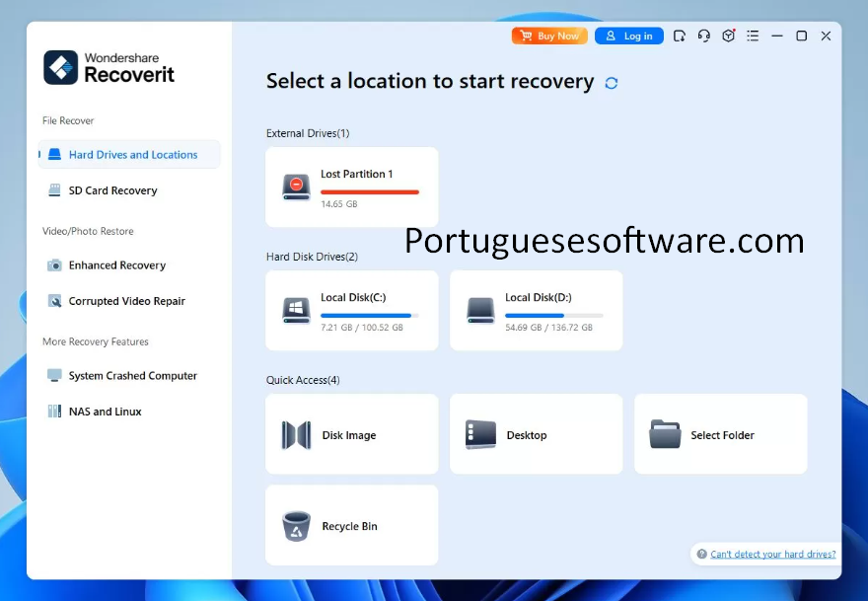The image size is (868, 601).
Task: Choose the Desktop quick access option
Action: (x=536, y=433)
